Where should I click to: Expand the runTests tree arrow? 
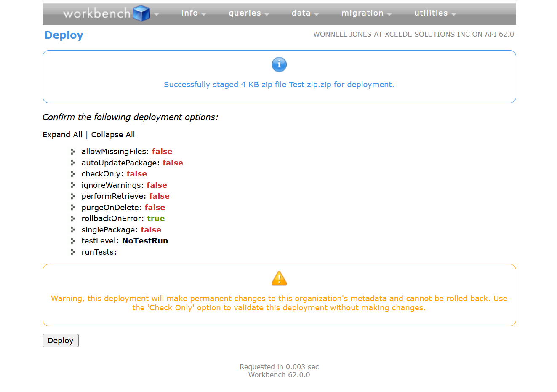click(x=73, y=252)
